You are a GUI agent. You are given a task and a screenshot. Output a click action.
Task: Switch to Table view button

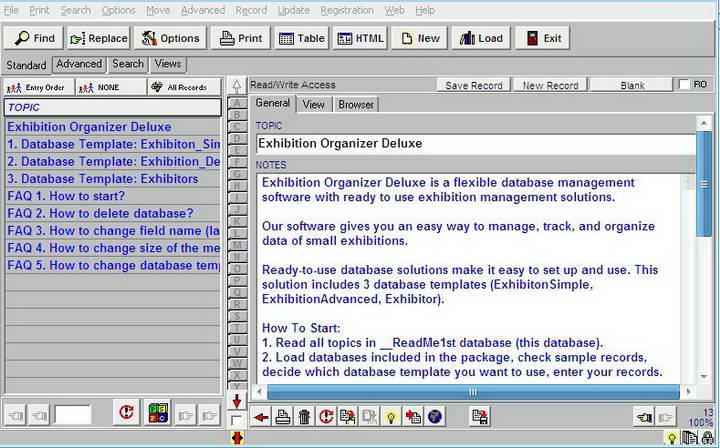(x=301, y=38)
